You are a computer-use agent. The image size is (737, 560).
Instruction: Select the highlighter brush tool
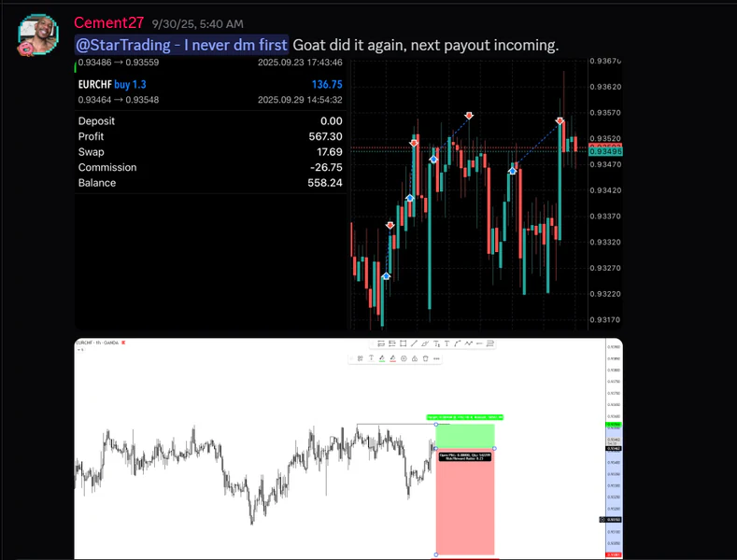(425, 343)
